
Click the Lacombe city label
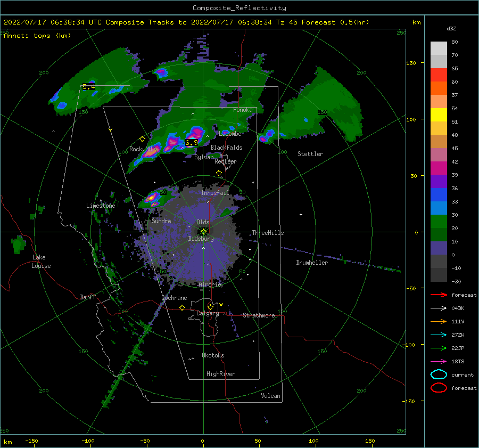[230, 134]
